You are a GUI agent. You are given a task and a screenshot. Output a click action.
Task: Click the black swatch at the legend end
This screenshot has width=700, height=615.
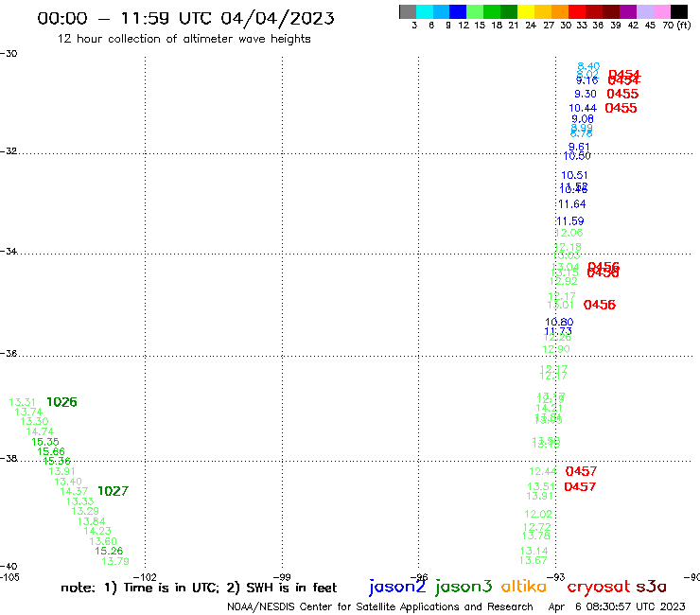[678, 11]
